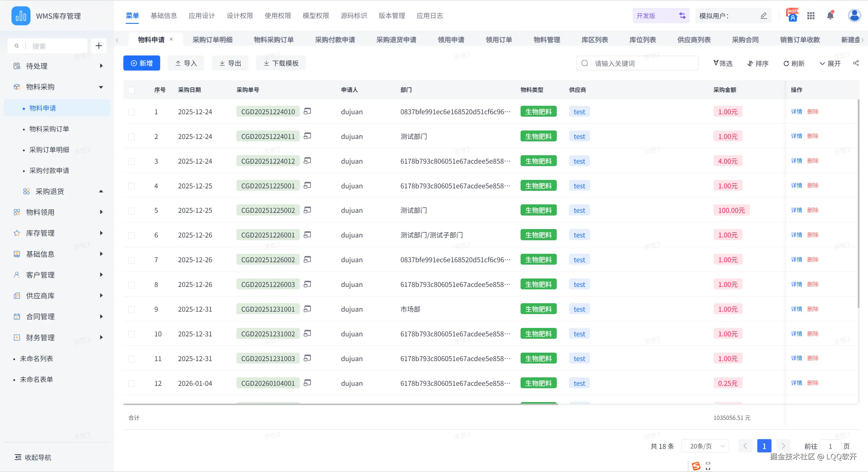
Task: Click the copy icon next to CGD20251224010
Action: 307,111
